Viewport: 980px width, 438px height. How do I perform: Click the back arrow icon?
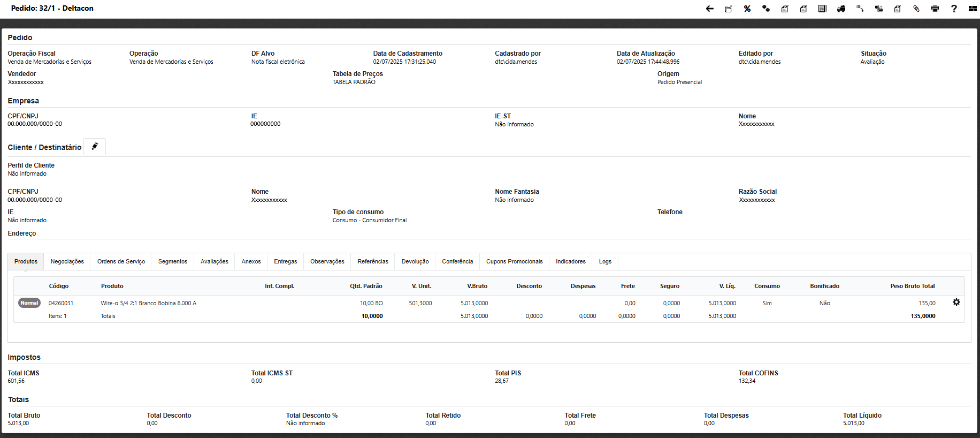click(710, 9)
